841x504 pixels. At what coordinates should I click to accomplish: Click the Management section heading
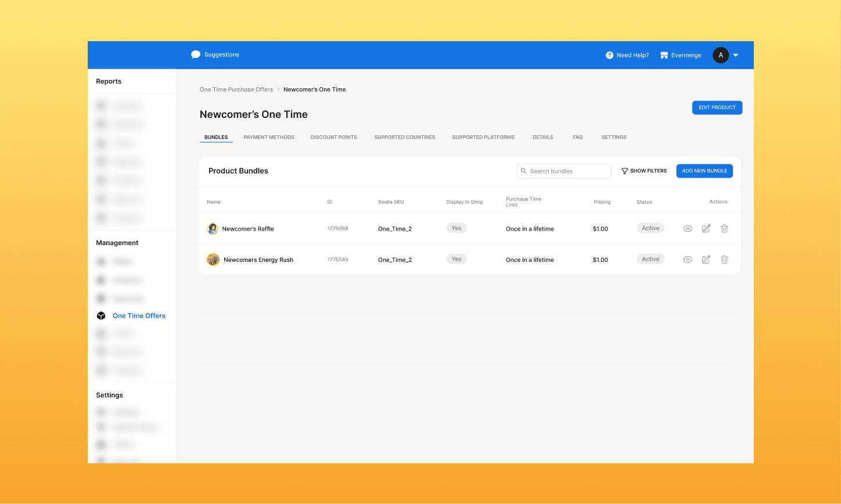[x=117, y=243]
